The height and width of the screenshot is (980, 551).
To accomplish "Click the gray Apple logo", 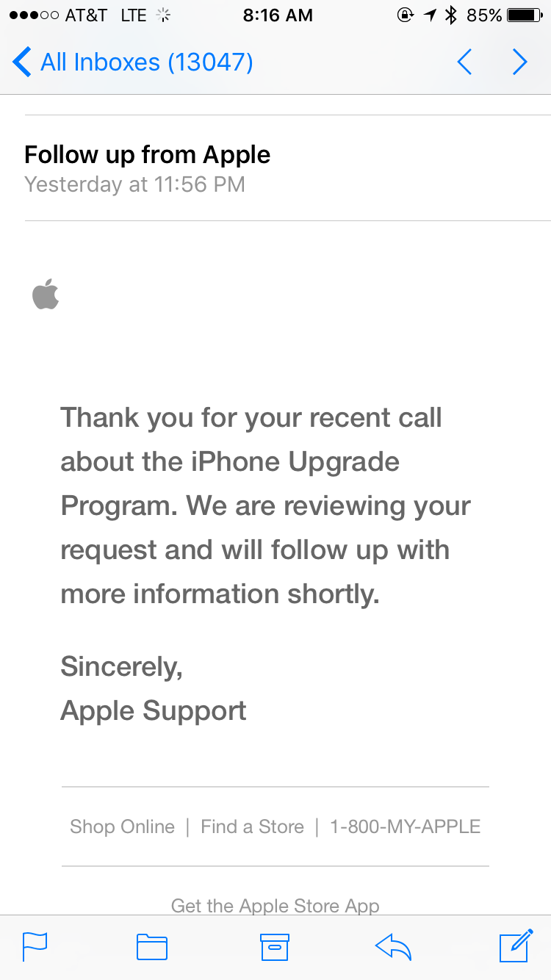I will (x=46, y=294).
